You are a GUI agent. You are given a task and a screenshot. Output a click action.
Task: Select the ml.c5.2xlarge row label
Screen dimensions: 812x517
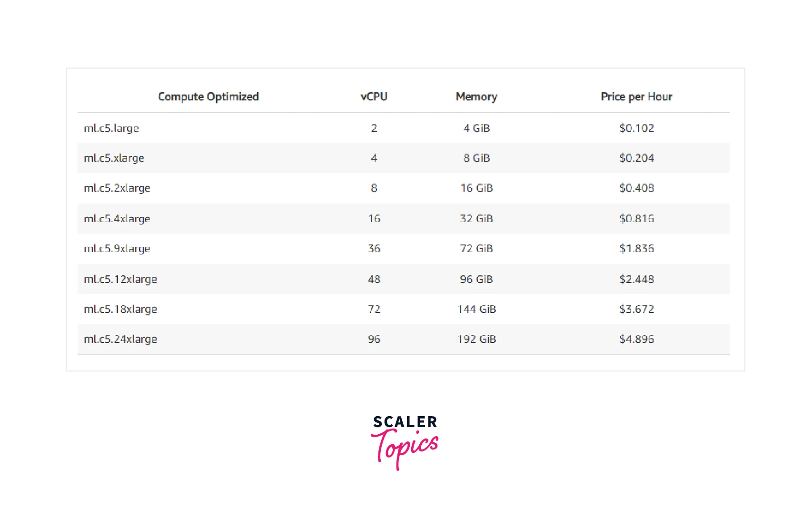click(x=117, y=188)
